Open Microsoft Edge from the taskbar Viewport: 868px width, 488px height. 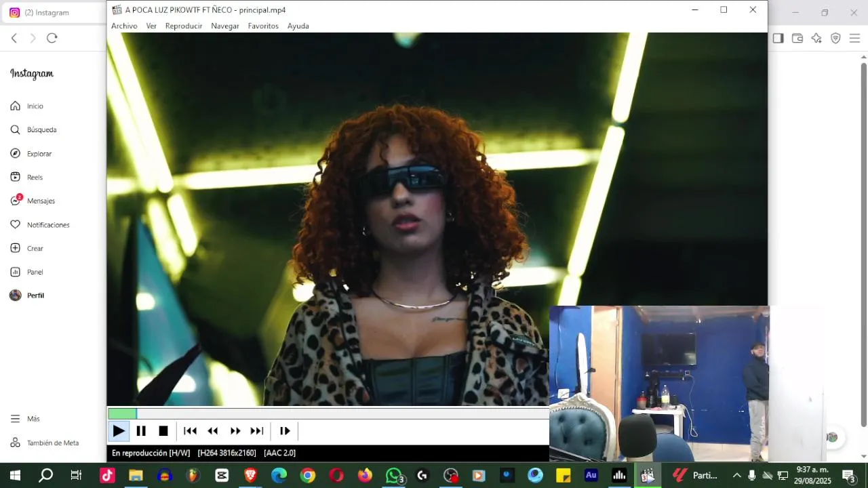(x=279, y=476)
